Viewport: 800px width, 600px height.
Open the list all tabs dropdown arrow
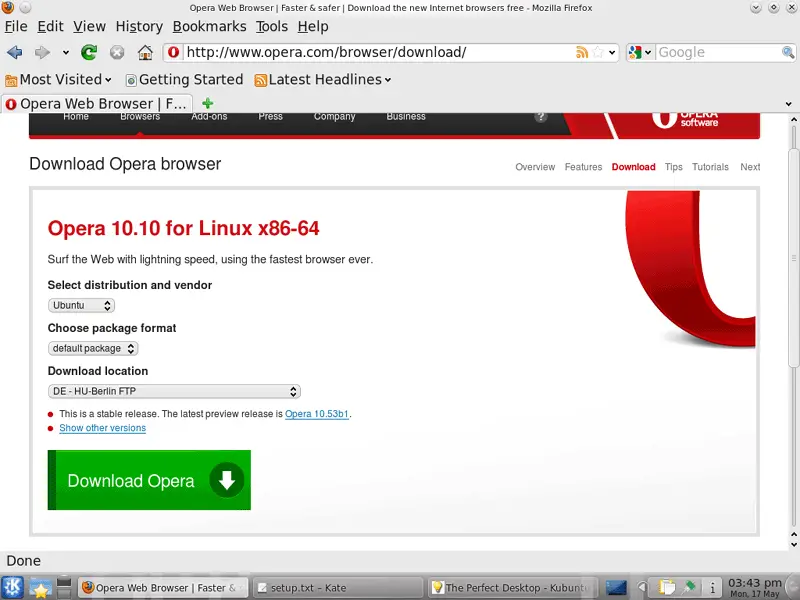789,104
